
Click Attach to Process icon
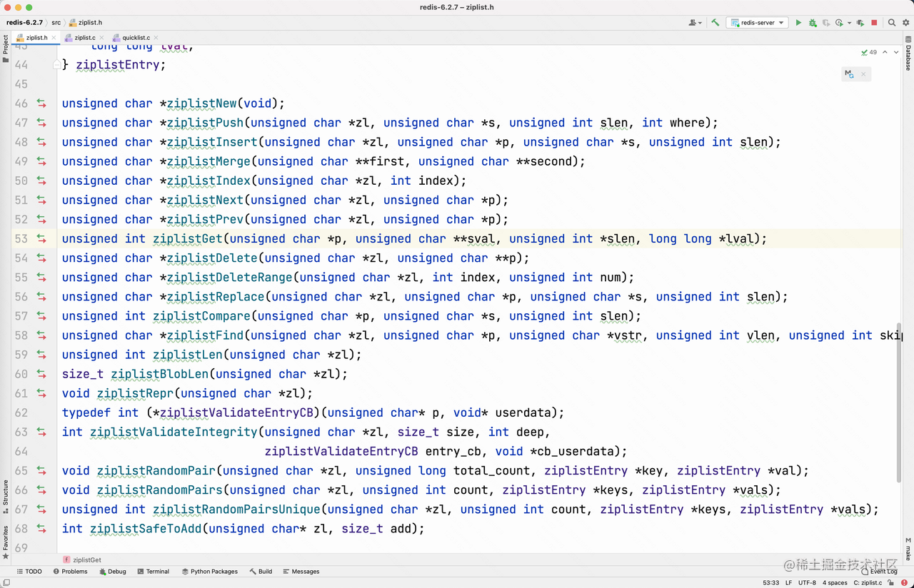click(x=860, y=23)
